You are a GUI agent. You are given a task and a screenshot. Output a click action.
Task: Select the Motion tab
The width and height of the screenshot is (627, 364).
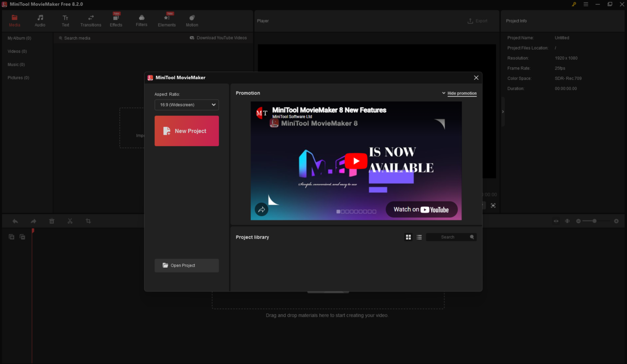tap(192, 20)
